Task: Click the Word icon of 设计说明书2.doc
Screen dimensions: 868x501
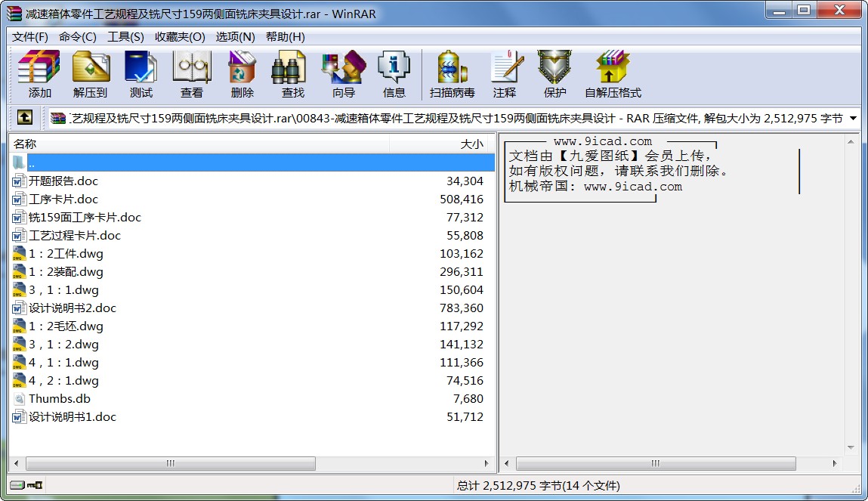Action: click(19, 308)
